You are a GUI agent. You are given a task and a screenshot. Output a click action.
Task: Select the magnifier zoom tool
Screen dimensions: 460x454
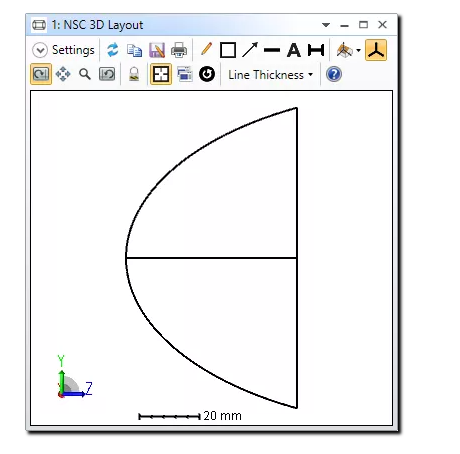pyautogui.click(x=85, y=74)
